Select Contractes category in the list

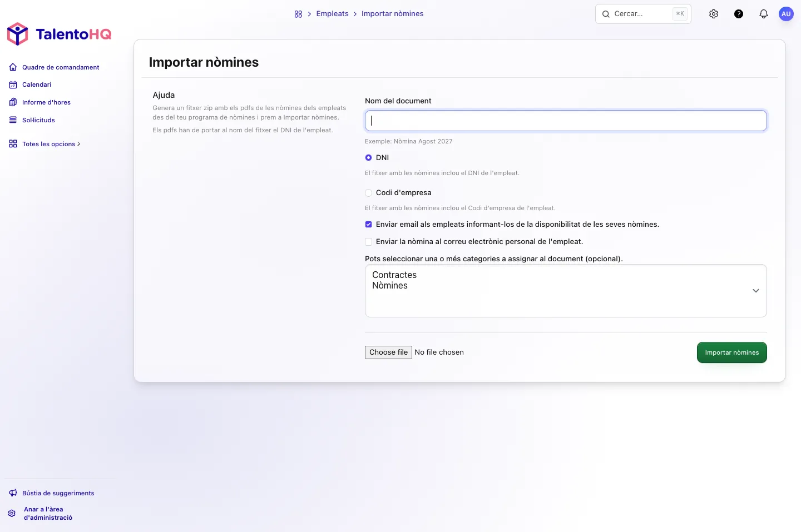394,275
